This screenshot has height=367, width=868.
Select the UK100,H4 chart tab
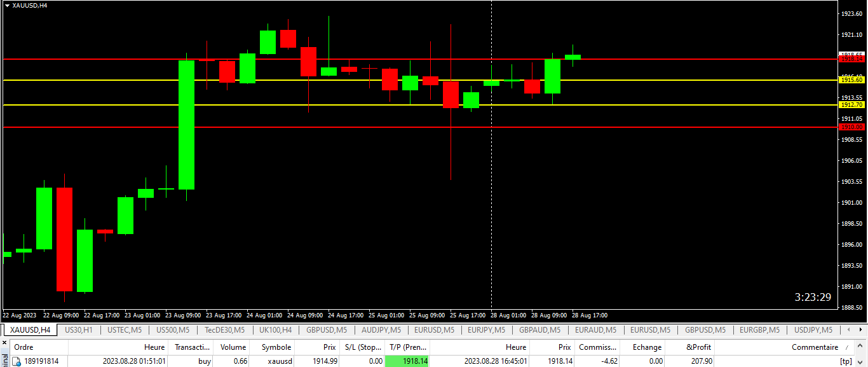(275, 330)
